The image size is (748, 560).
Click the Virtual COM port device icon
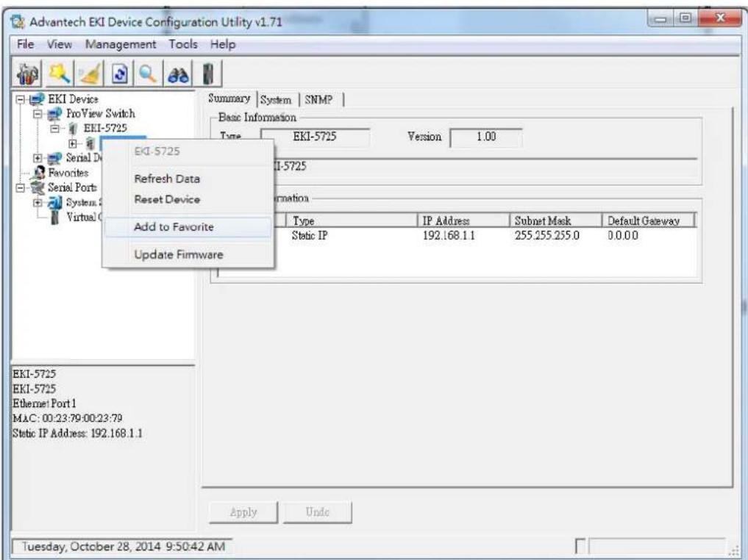[x=55, y=218]
